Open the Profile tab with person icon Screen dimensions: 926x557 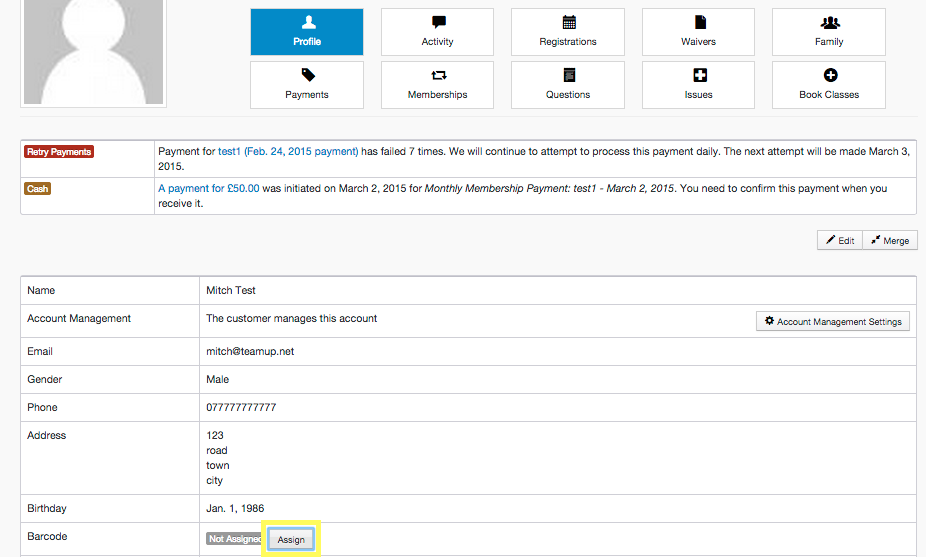[306, 32]
